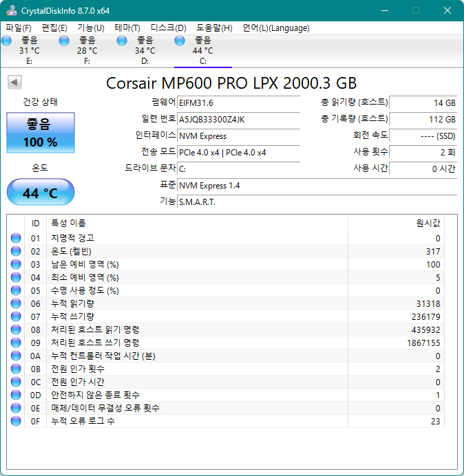Click the S.M.A.R.T. features field
Image resolution: width=464 pixels, height=476 pixels.
click(317, 202)
